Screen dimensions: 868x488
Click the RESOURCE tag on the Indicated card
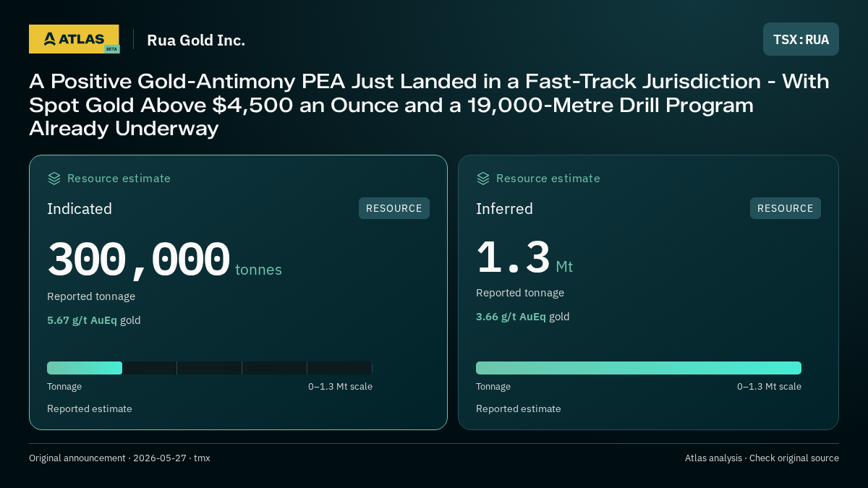[x=394, y=208]
